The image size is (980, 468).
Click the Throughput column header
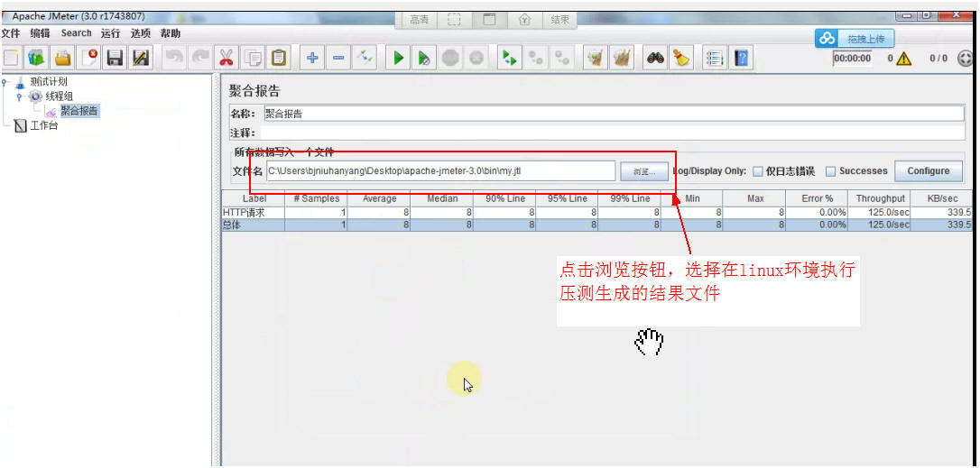[x=880, y=198]
